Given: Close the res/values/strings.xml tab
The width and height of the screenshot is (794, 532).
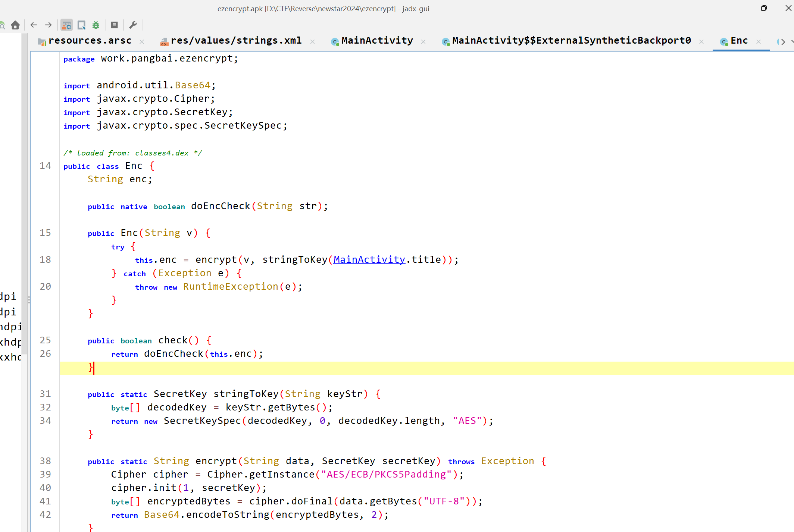Looking at the screenshot, I should point(313,42).
